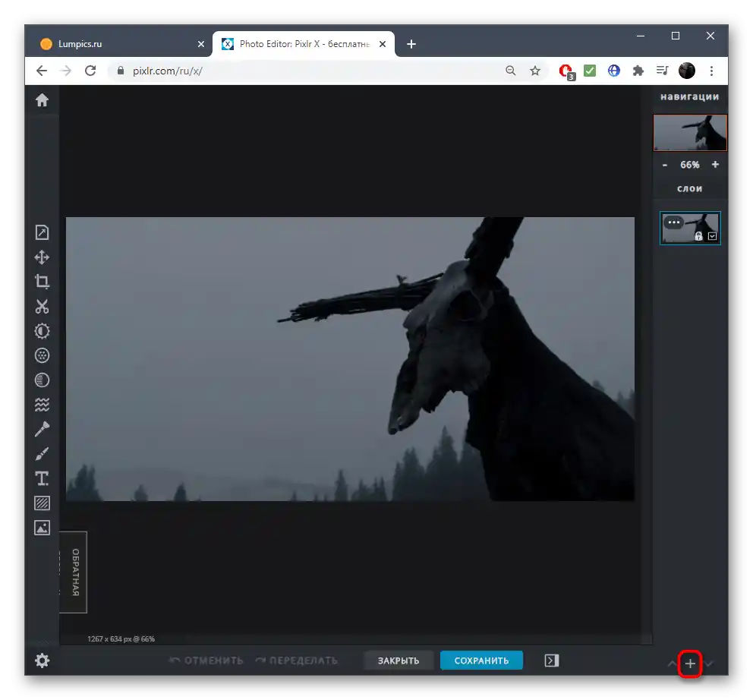
Task: Select the Crop tool in left toolbar
Action: point(42,282)
